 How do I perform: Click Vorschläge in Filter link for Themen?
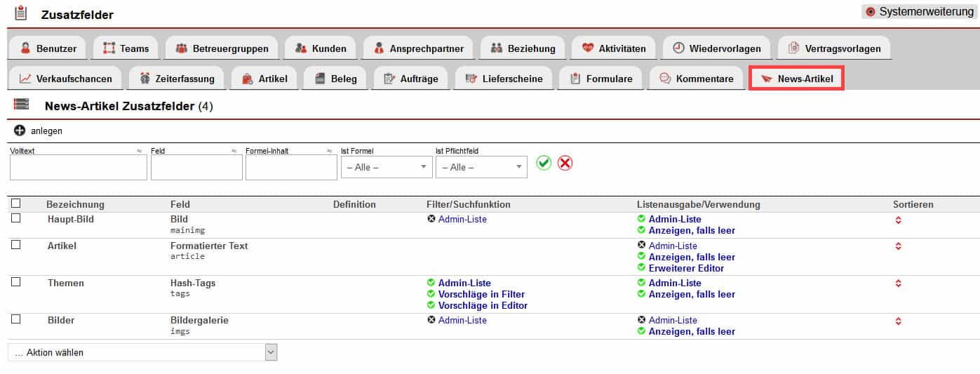[x=481, y=295]
